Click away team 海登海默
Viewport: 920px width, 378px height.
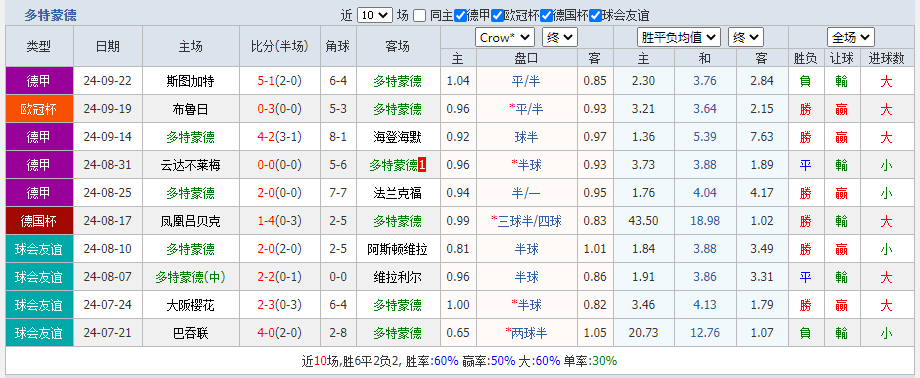coord(397,137)
